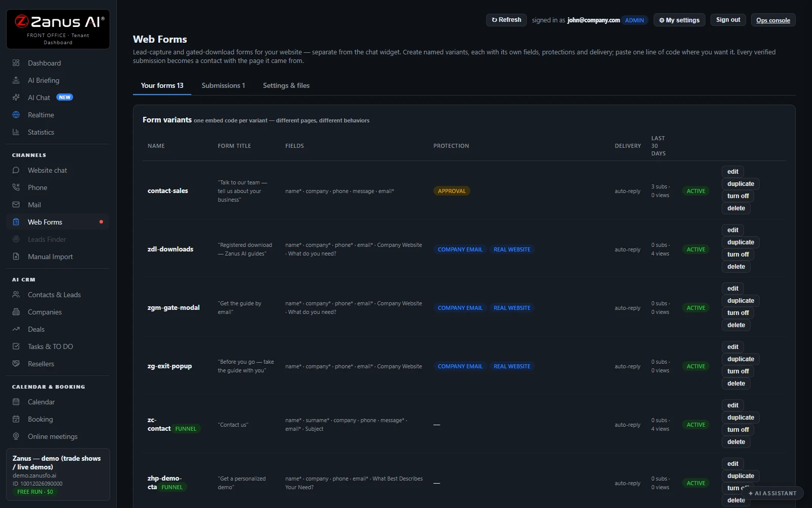Select the Your forms 13 tab

pyautogui.click(x=162, y=85)
